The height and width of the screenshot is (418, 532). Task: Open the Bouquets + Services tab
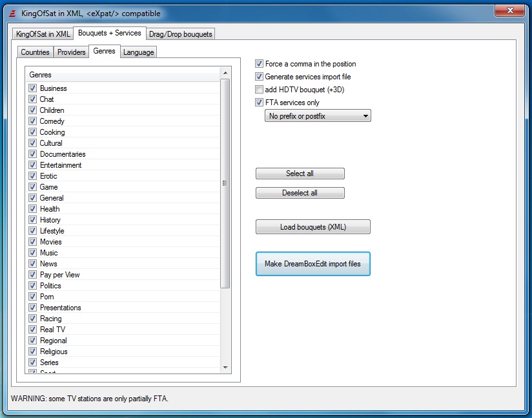point(110,33)
